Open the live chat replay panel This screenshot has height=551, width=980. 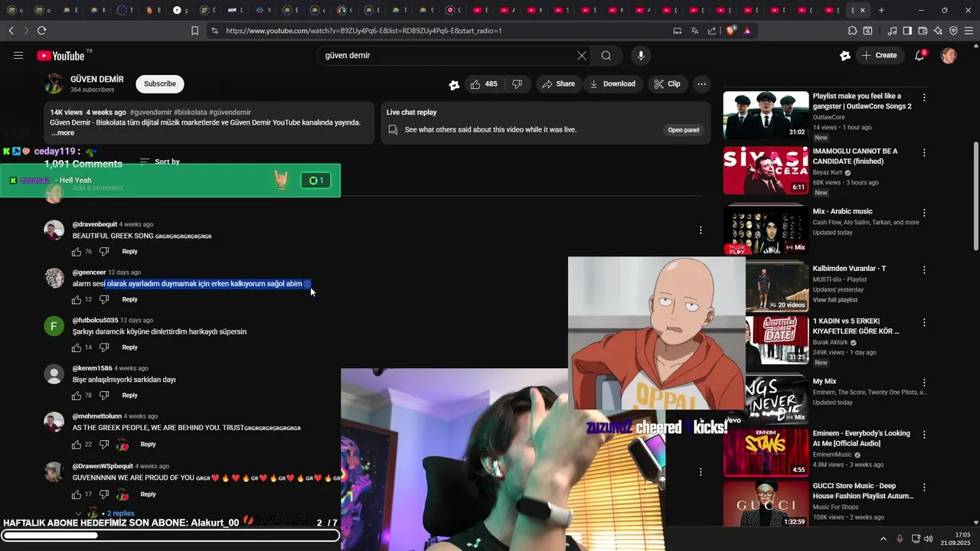click(x=683, y=130)
